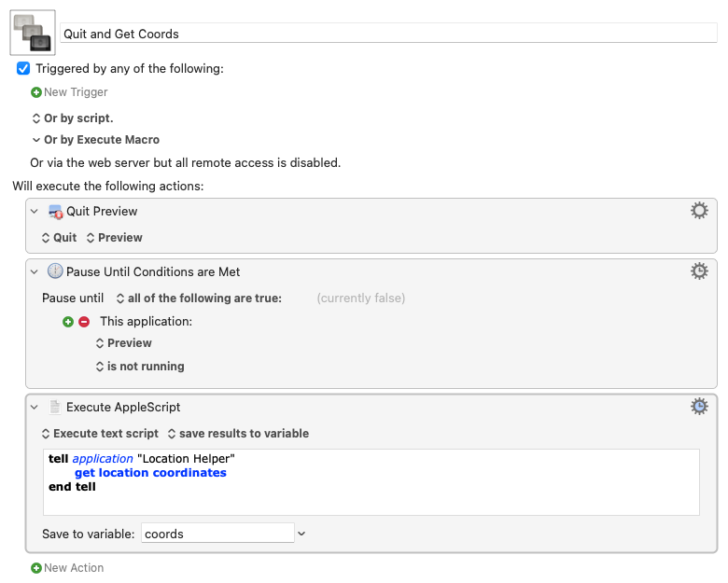
Task: Remove the condition with the red minus
Action: point(84,322)
